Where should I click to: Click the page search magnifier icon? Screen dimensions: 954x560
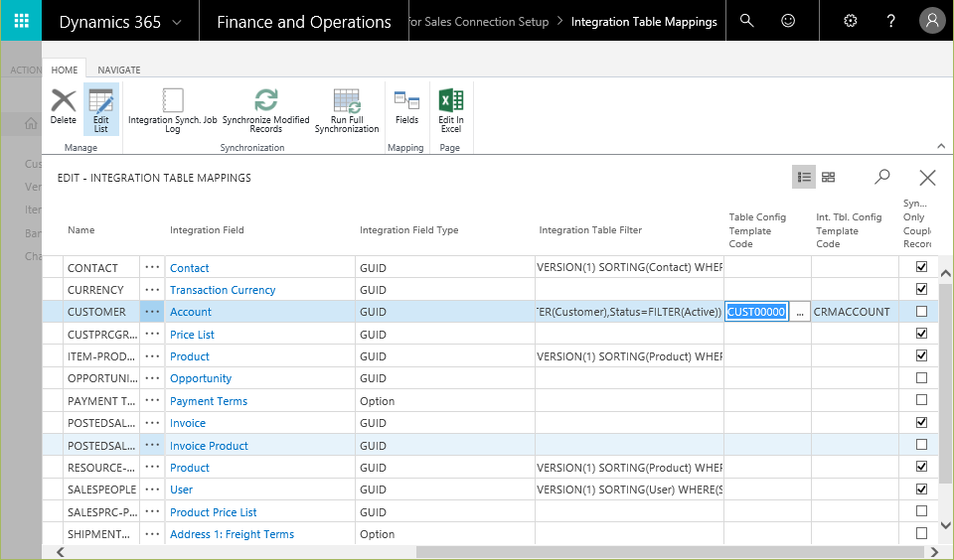click(x=881, y=177)
